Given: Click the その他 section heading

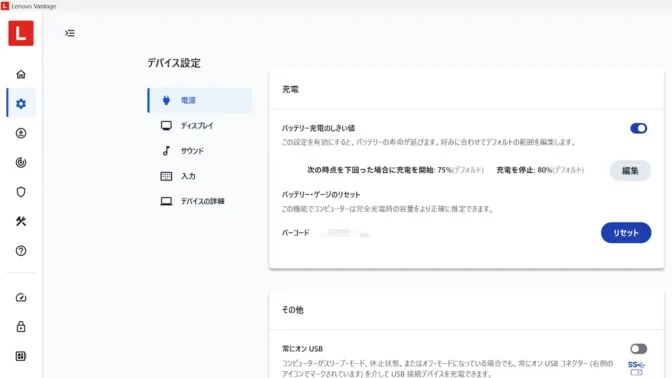Looking at the screenshot, I should [x=293, y=310].
